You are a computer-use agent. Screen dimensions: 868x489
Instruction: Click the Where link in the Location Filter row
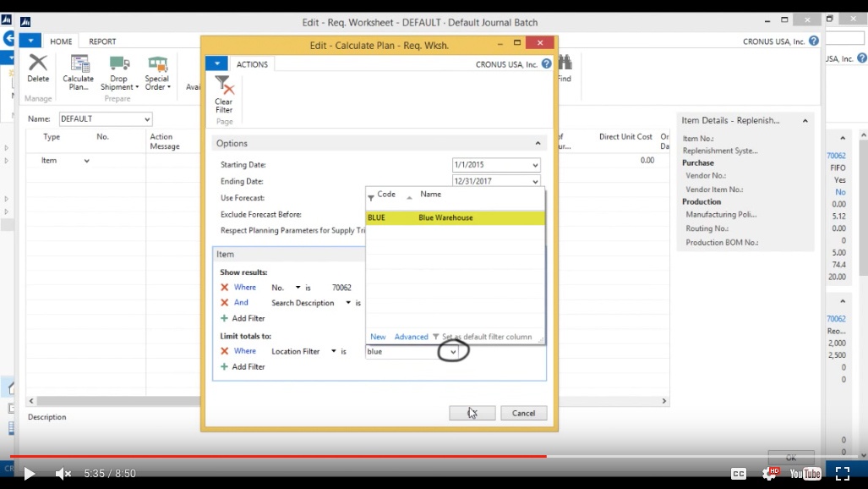[x=244, y=351]
